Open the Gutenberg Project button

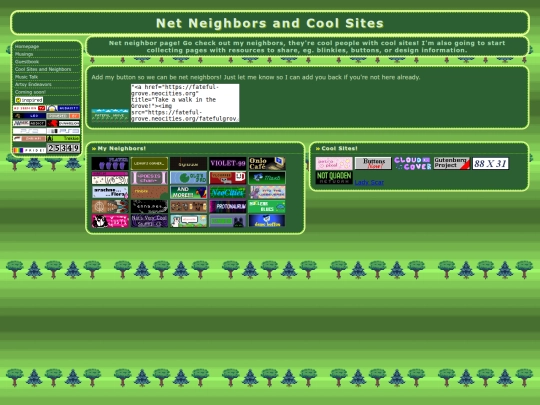[451, 163]
